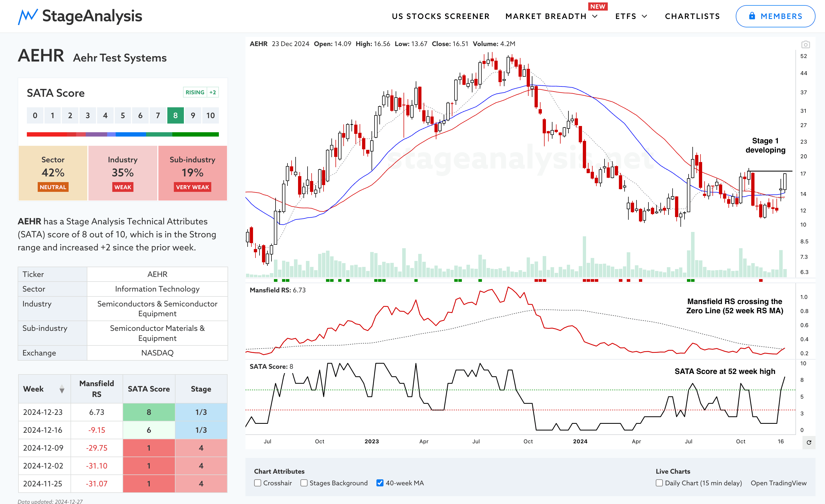Click the Sub-industry 19% Very Weak card

click(193, 173)
